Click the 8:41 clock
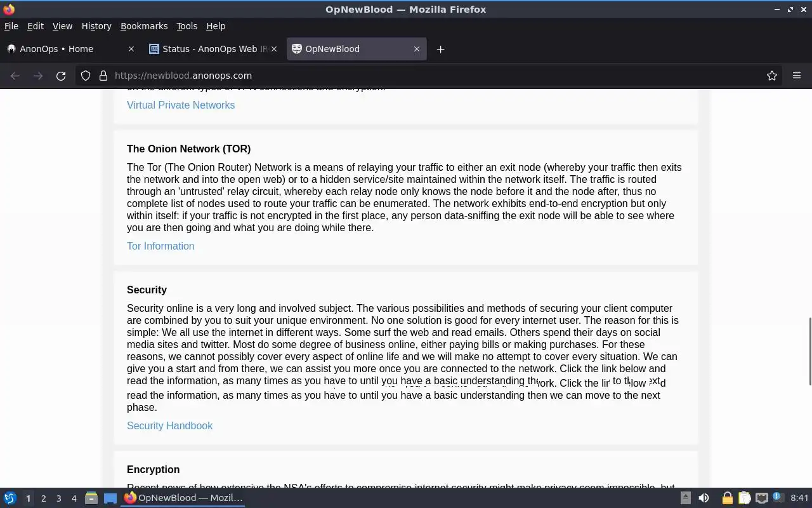This screenshot has width=812, height=508. coord(799,498)
